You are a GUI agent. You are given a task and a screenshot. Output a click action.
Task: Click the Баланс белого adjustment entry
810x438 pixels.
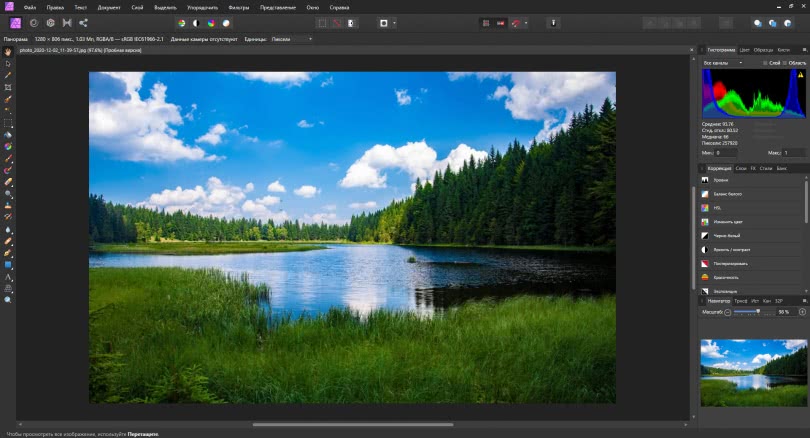[x=725, y=193]
